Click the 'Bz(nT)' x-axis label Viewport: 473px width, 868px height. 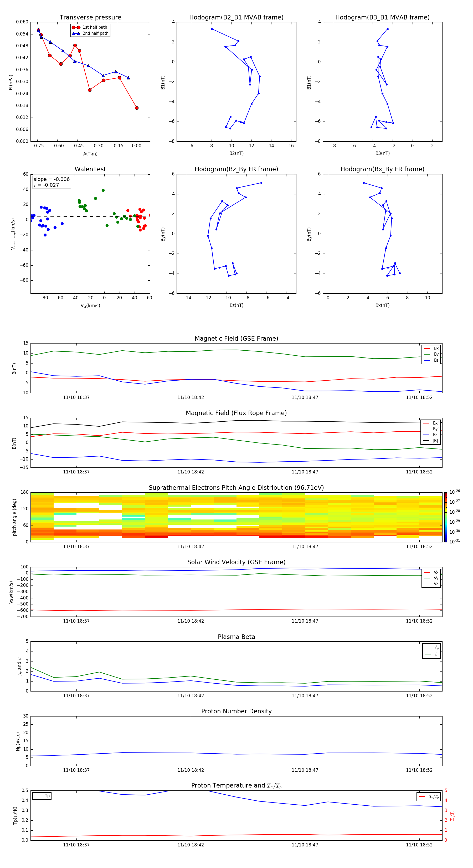click(x=236, y=305)
